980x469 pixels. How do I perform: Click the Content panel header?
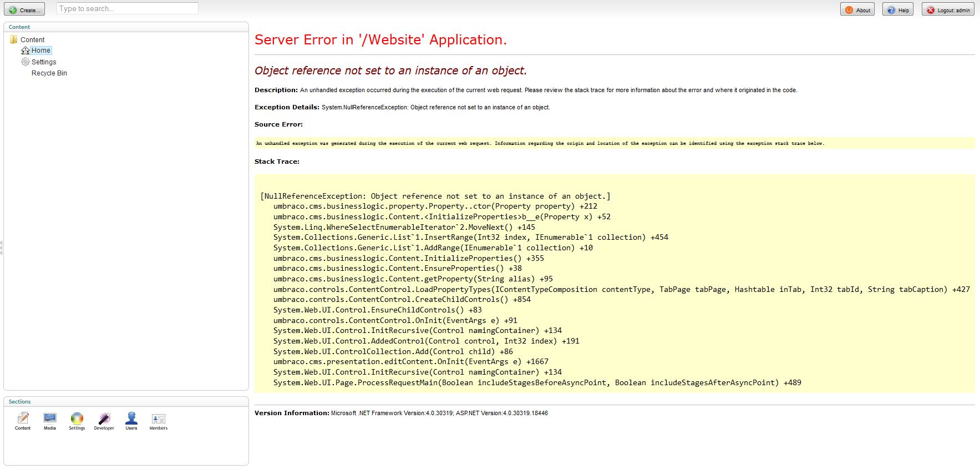126,27
